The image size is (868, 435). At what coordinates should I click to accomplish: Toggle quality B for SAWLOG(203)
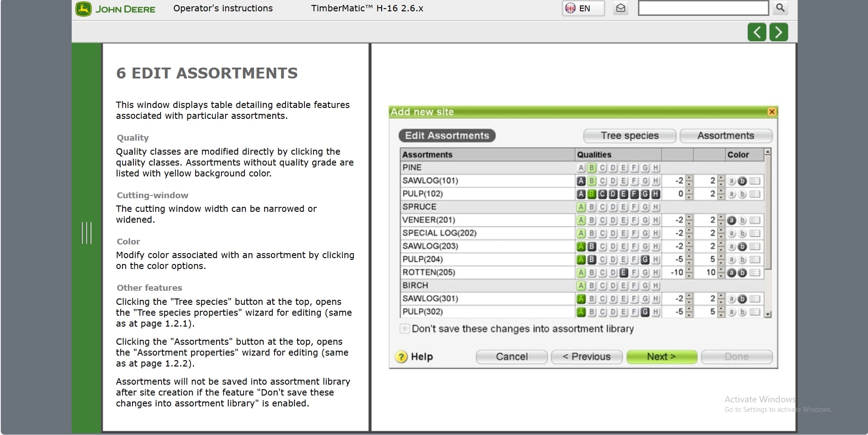pos(592,247)
